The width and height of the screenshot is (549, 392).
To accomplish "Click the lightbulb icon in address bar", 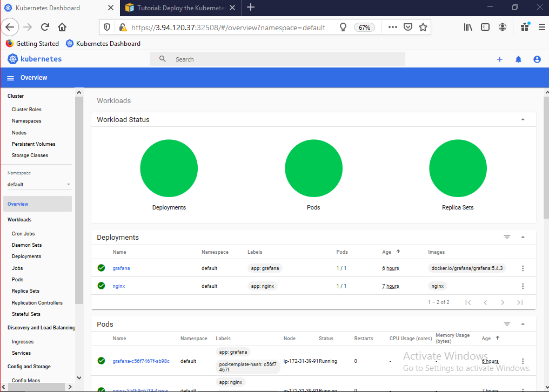I will [x=343, y=28].
